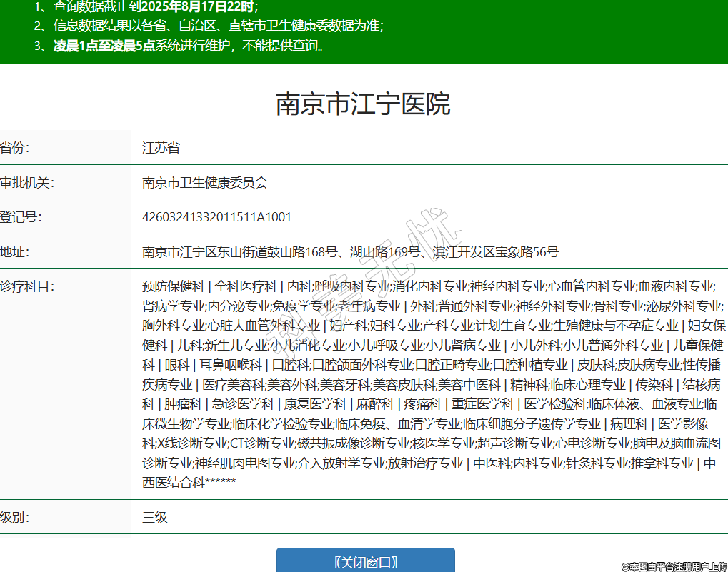Click the address text starting with 南京市江宁区东山街道
The height and width of the screenshot is (572, 728).
350,251
